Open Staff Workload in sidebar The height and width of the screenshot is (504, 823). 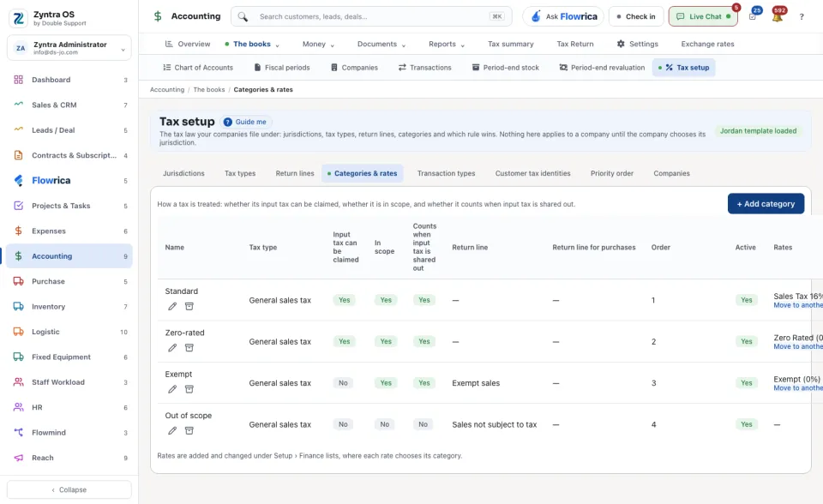pyautogui.click(x=69, y=382)
